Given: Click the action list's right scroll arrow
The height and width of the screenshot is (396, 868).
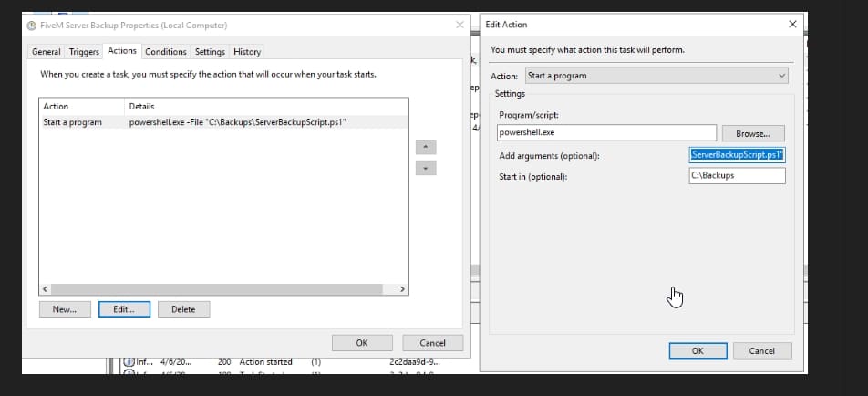Looking at the screenshot, I should [402, 289].
